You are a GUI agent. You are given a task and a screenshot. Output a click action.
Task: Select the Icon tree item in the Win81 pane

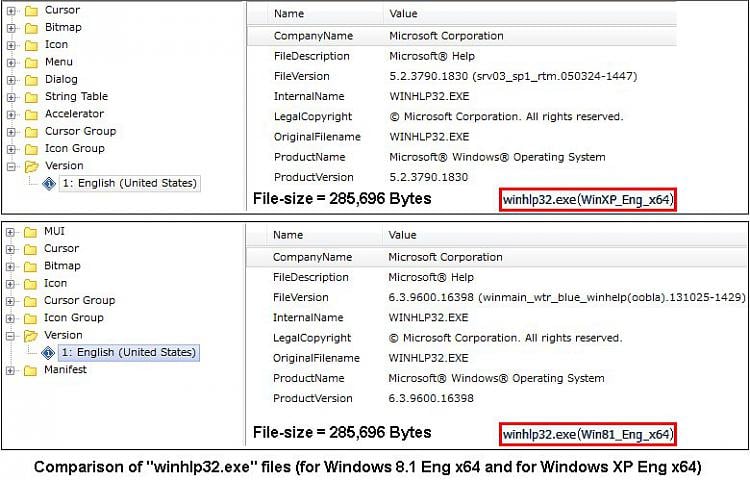[55, 283]
